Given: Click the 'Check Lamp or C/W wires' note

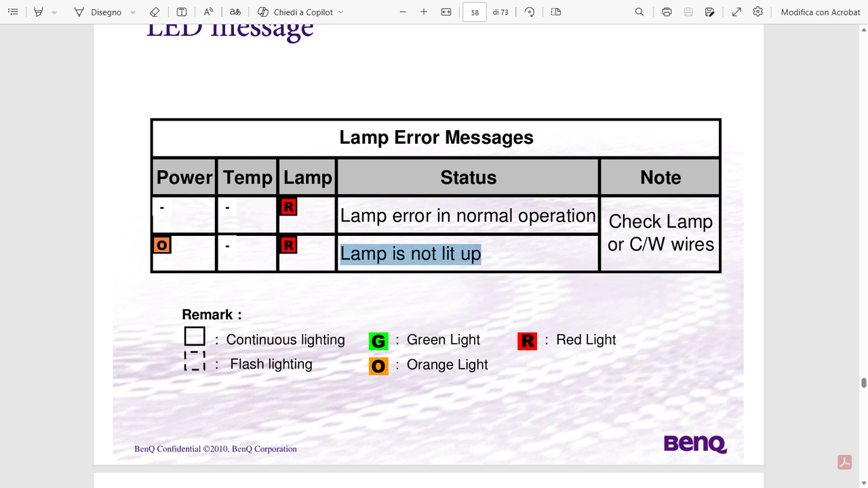Looking at the screenshot, I should tap(660, 232).
